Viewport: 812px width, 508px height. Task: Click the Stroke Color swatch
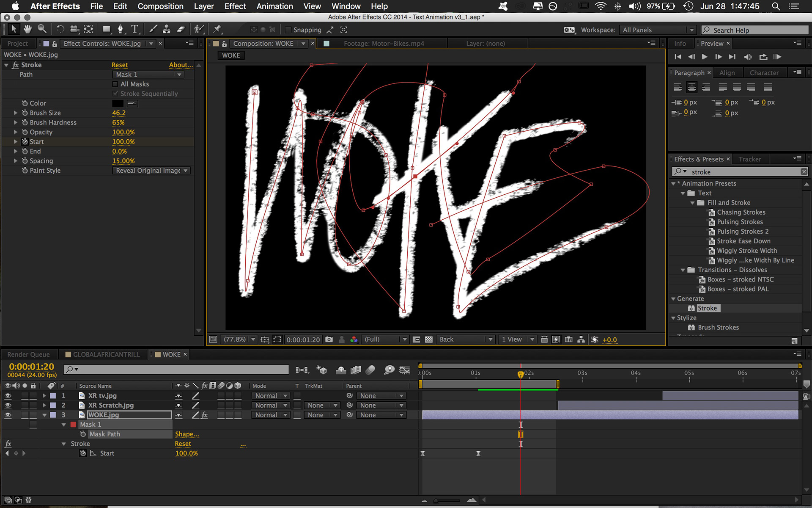coord(118,103)
